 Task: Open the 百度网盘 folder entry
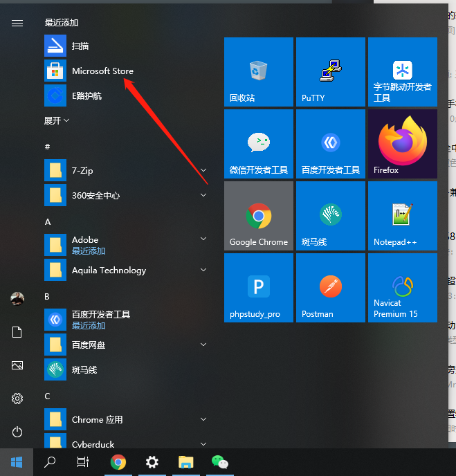tap(127, 345)
